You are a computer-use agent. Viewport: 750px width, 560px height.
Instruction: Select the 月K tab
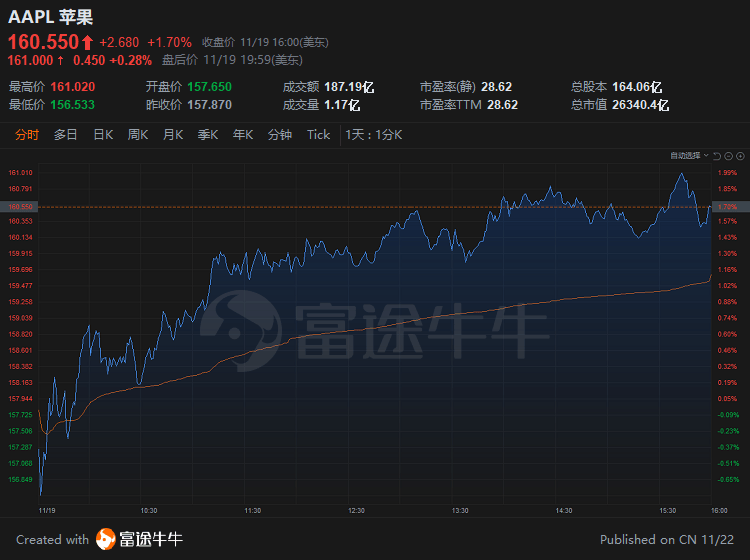pyautogui.click(x=173, y=135)
